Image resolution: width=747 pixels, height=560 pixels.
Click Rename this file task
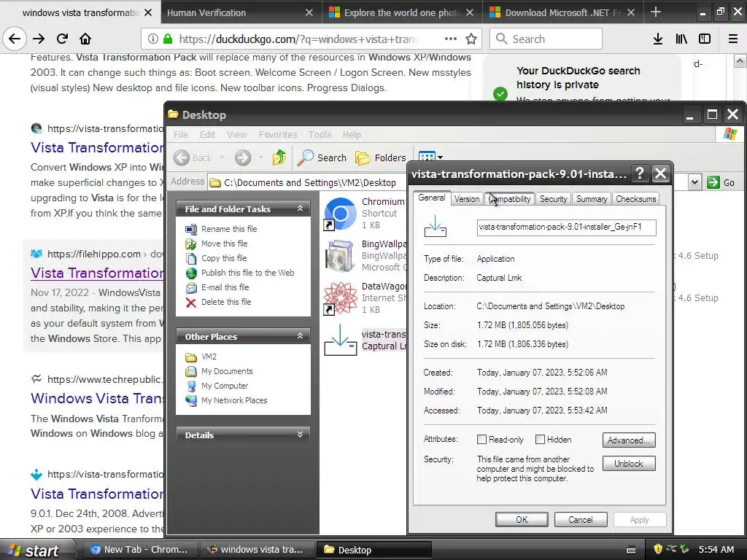pos(228,229)
